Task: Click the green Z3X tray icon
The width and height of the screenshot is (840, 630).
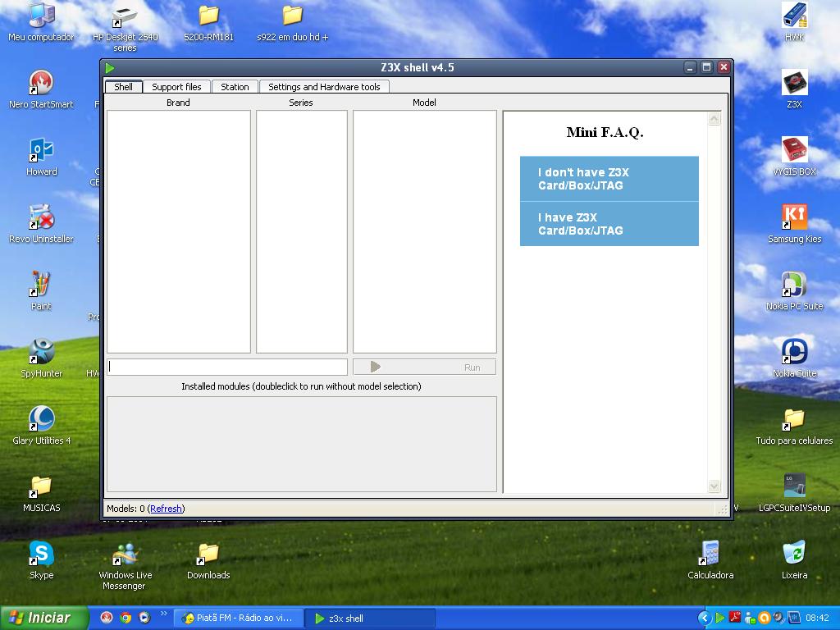Action: click(720, 618)
